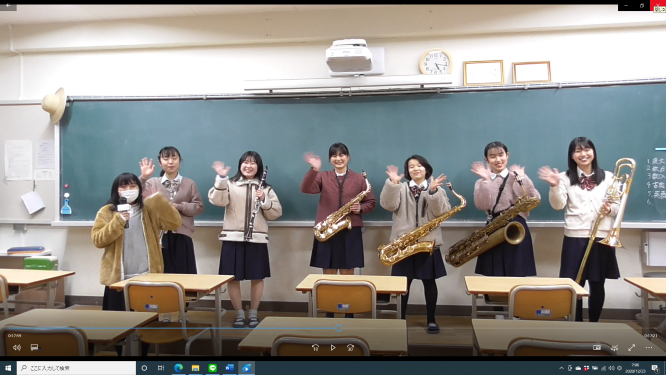Open the LINE app on taskbar
The image size is (666, 375).
pos(212,368)
